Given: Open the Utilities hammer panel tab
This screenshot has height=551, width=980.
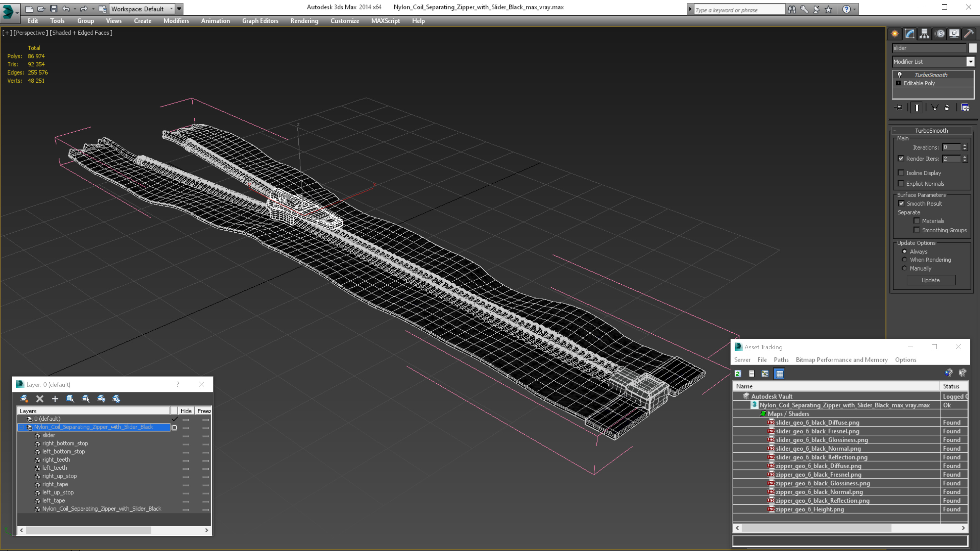Looking at the screenshot, I should (x=968, y=34).
